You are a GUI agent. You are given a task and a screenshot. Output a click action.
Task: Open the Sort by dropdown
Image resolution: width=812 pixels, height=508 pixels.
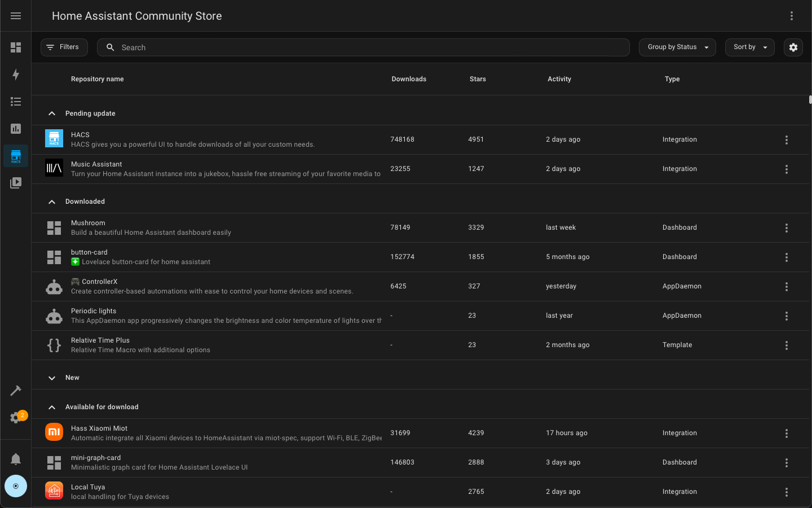click(x=749, y=47)
